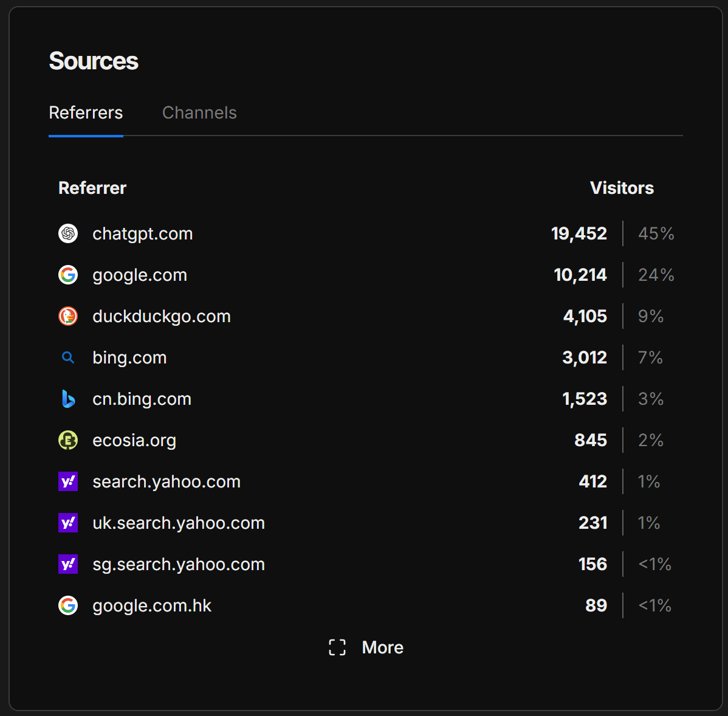Click the chatgpt.com referrer entry
Screen dimensions: 728x716
point(142,233)
